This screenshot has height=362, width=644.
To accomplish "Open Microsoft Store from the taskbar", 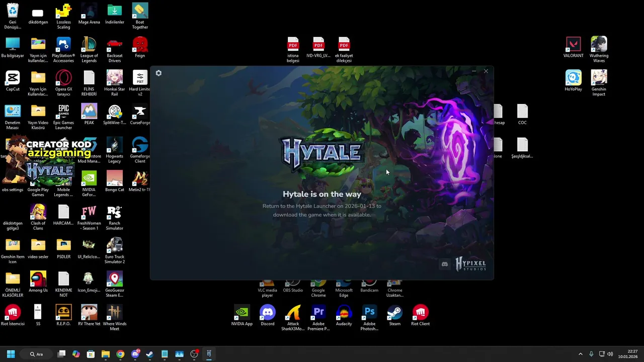I will (x=91, y=354).
